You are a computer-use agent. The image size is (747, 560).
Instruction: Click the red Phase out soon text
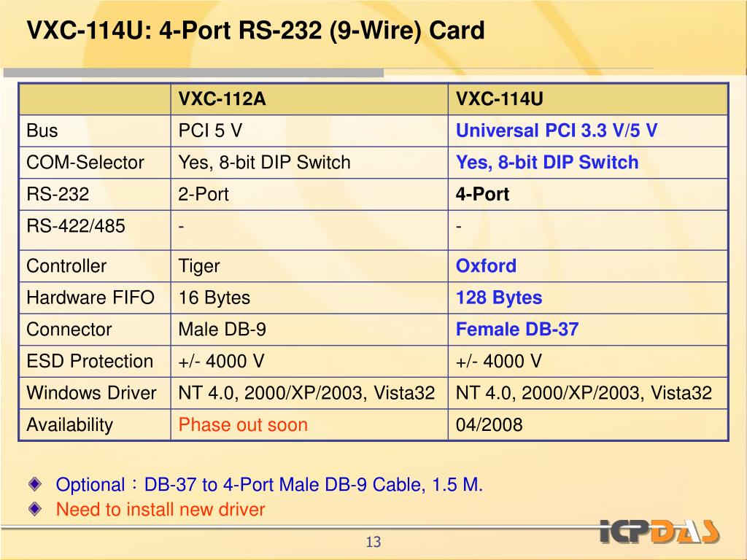[x=243, y=425]
